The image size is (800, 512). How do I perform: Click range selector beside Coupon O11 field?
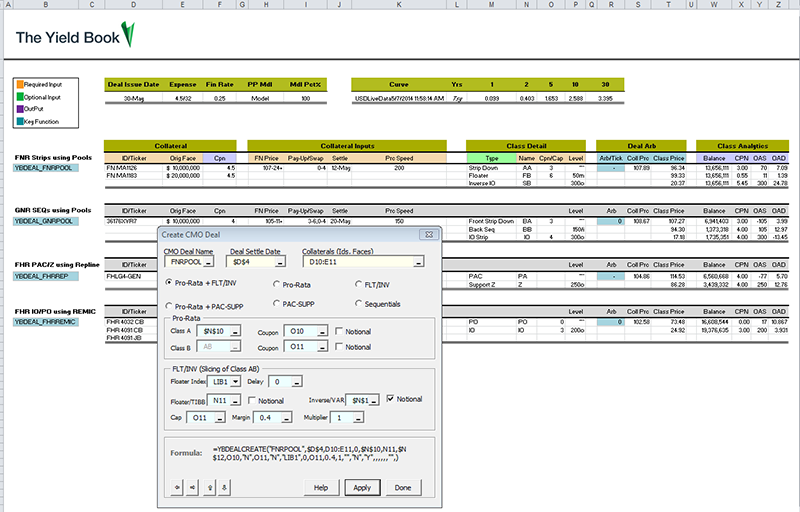click(x=322, y=347)
